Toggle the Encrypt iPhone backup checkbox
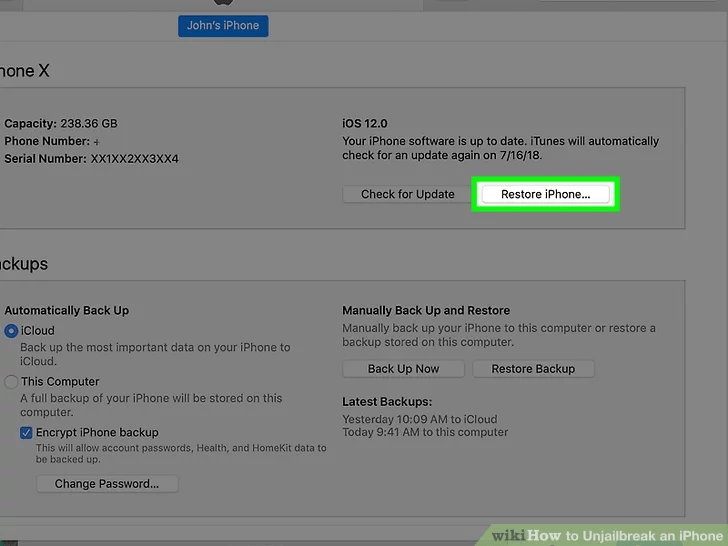Viewport: 728px width, 546px height. [x=27, y=432]
